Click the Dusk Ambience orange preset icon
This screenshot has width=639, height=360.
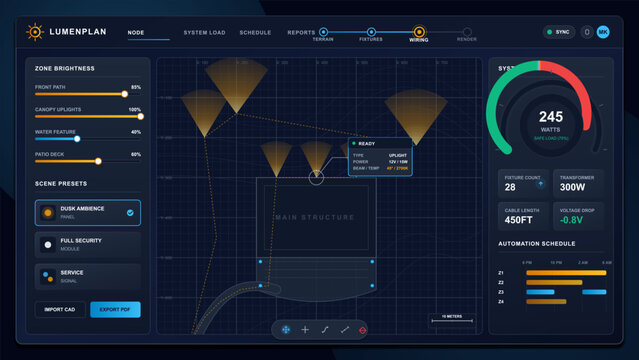pos(48,212)
